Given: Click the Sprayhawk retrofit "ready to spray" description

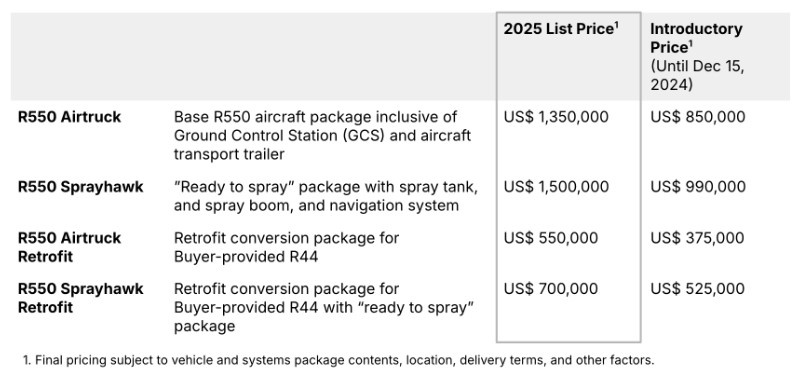Looking at the screenshot, I should pyautogui.click(x=324, y=308).
